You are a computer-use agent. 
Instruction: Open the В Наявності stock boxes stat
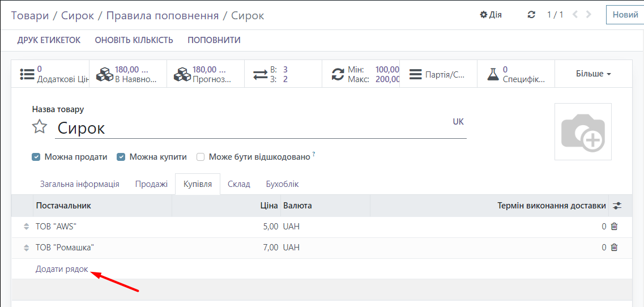pos(128,74)
